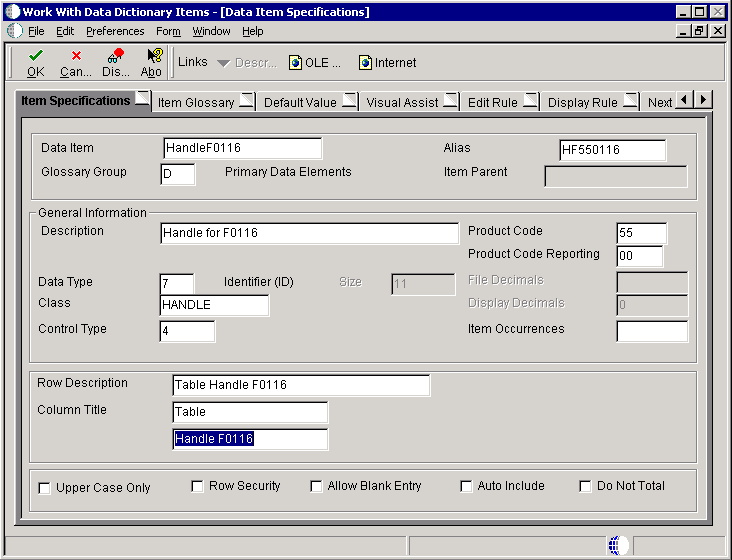Switch to the Default Value tab
Image resolution: width=732 pixels, height=560 pixels.
(308, 102)
